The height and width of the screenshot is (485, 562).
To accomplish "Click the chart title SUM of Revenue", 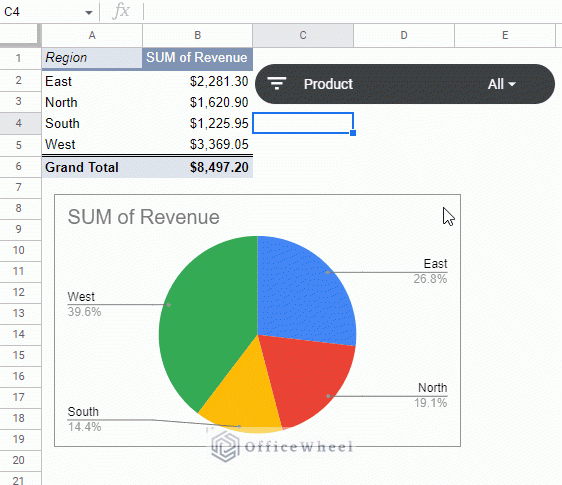I will [x=143, y=217].
